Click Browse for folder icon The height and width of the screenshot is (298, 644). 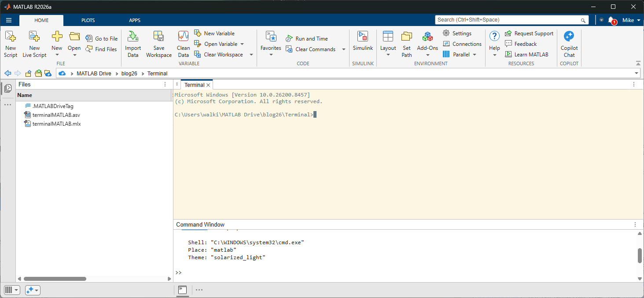click(x=38, y=73)
